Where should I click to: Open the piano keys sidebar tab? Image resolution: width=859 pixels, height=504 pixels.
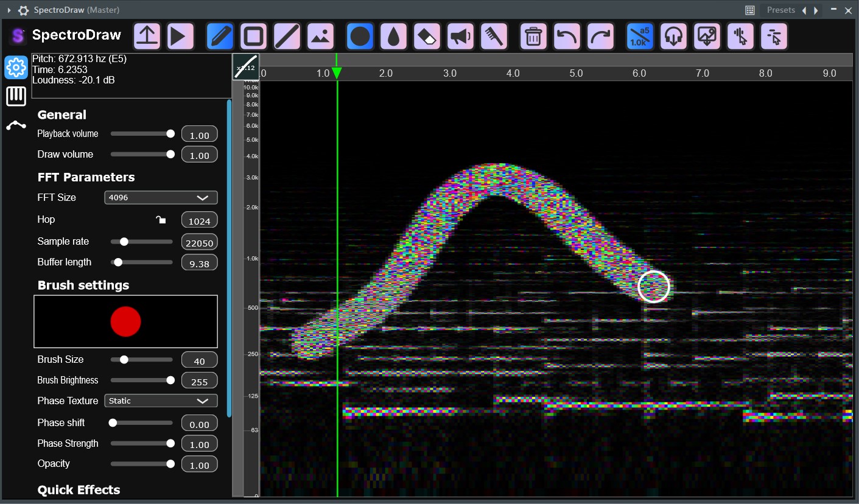click(16, 96)
